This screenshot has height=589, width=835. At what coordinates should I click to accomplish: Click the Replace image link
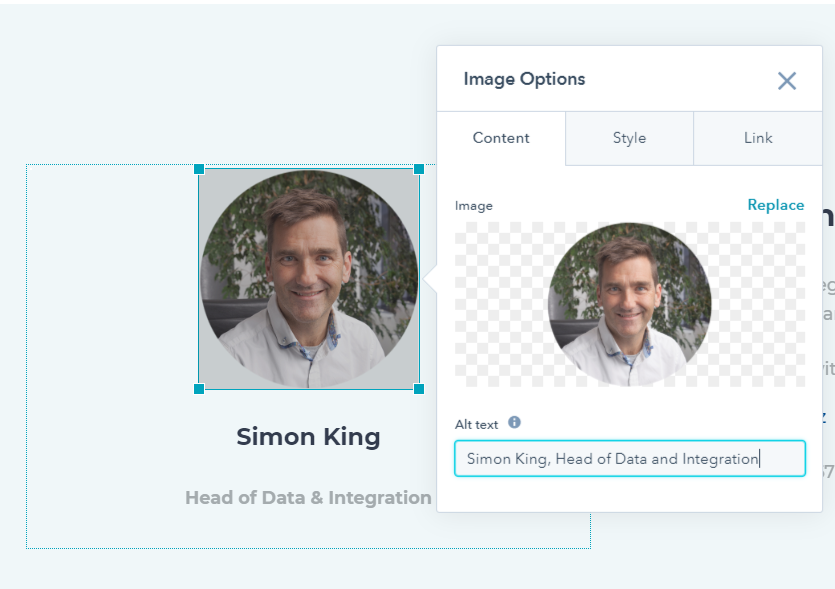click(775, 205)
